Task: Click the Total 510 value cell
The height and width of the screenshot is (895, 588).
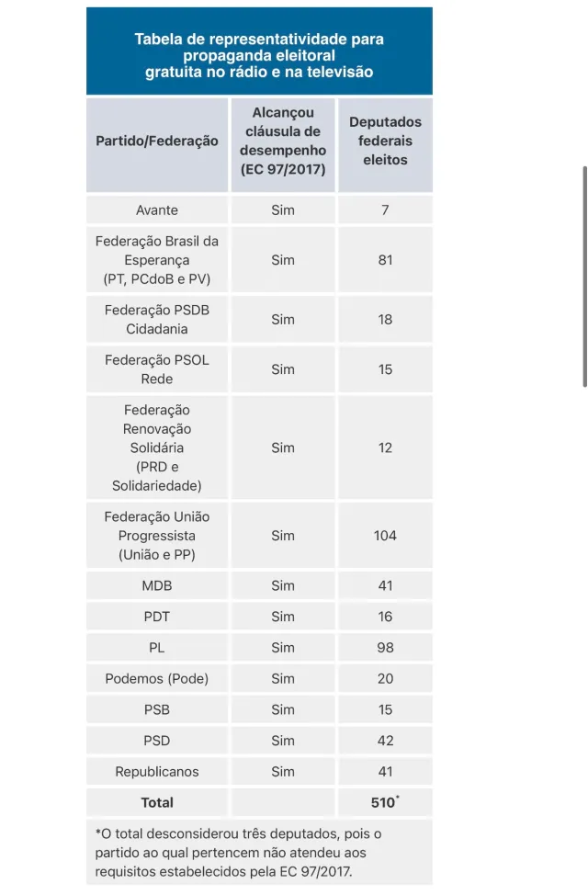Action: click(385, 802)
